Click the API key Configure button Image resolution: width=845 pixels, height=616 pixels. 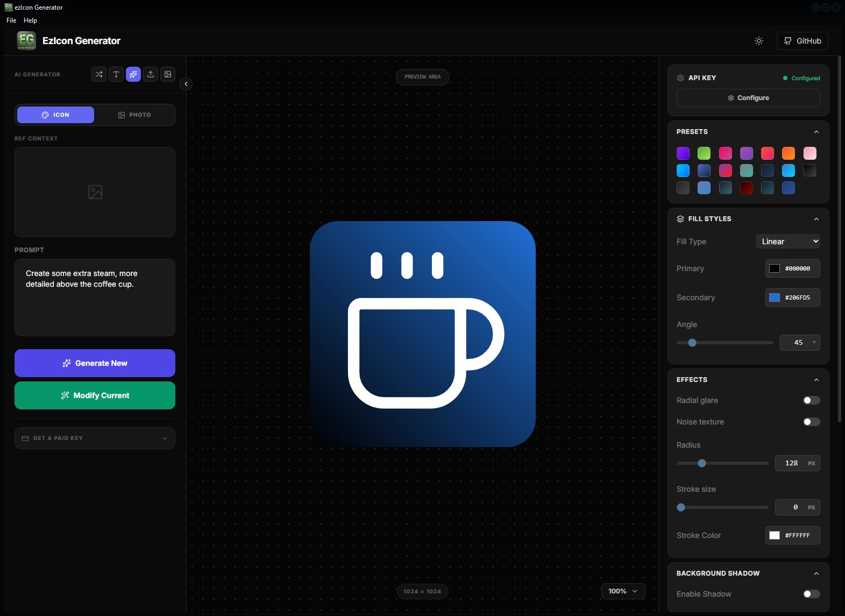tap(748, 98)
